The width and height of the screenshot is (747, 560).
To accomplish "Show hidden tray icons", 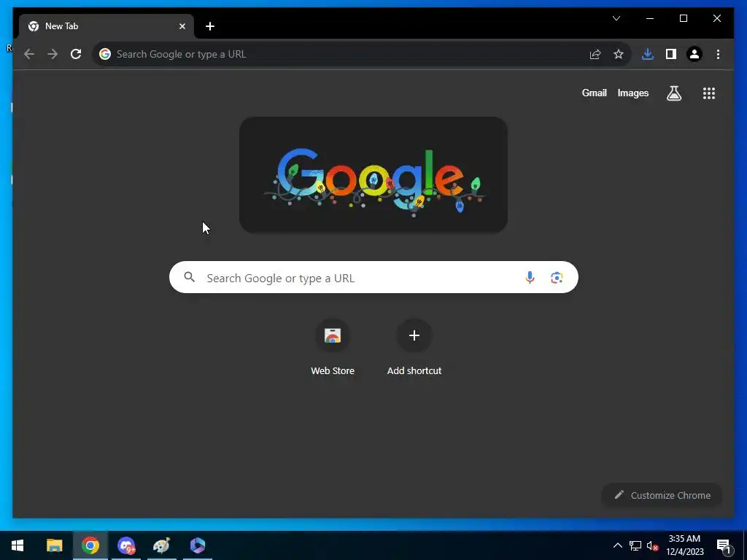I will point(617,545).
